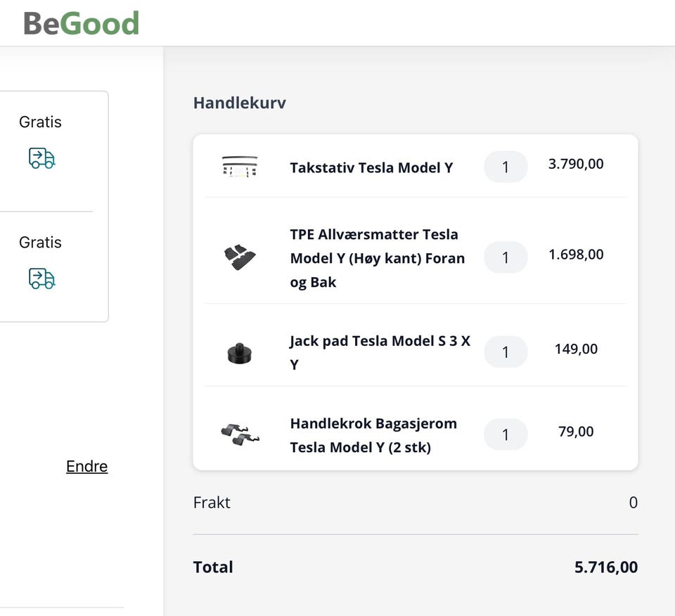The width and height of the screenshot is (675, 616).
Task: Open Handlekrok Bagasjerom Tesla Model Y title
Action: pyautogui.click(x=373, y=435)
